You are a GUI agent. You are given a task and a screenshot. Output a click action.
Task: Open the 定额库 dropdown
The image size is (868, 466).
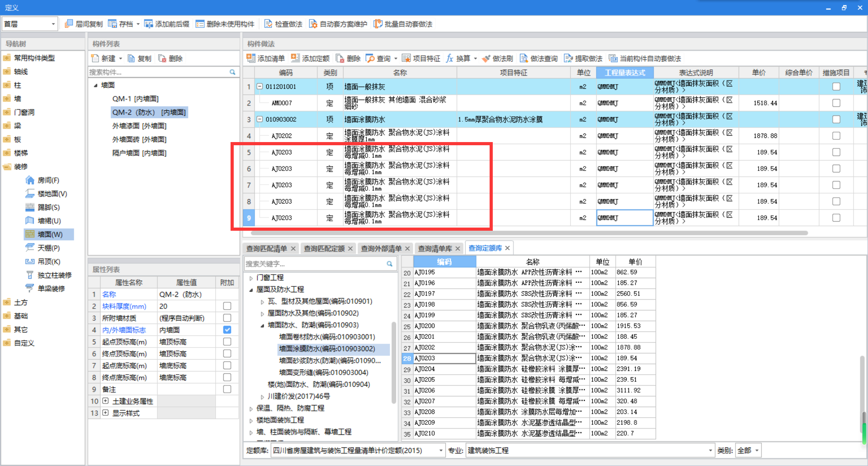tap(441, 451)
